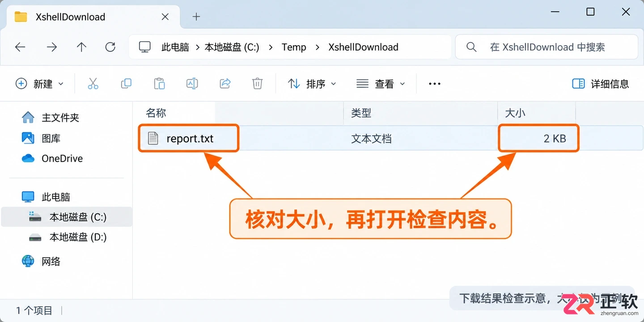Viewport: 644px width, 322px height.
Task: Click the Paste clipboard icon
Action: (x=159, y=84)
